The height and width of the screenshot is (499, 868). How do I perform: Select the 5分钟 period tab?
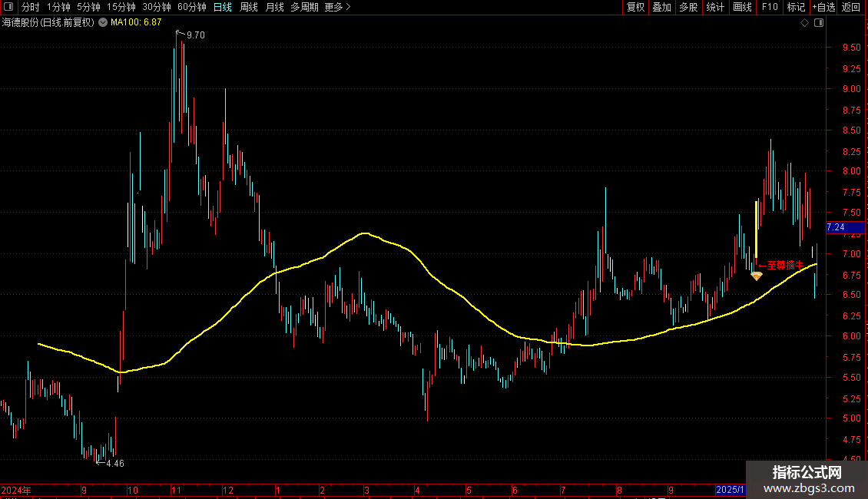[x=88, y=7]
